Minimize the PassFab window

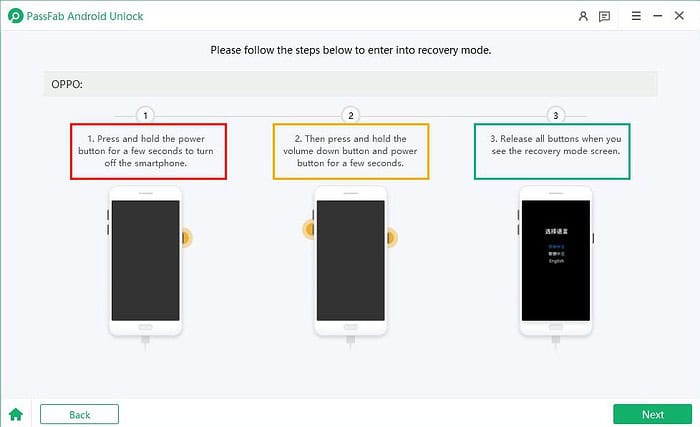click(x=656, y=16)
